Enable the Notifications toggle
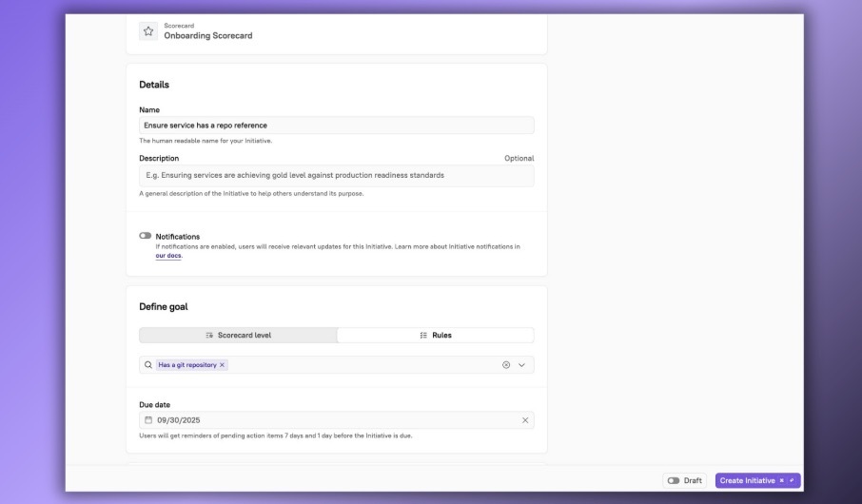The image size is (862, 504). click(x=146, y=236)
